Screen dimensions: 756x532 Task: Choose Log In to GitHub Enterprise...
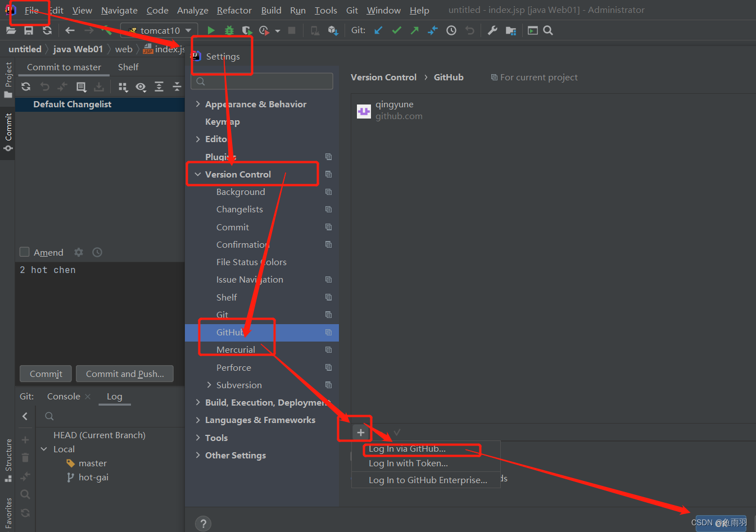tap(428, 480)
